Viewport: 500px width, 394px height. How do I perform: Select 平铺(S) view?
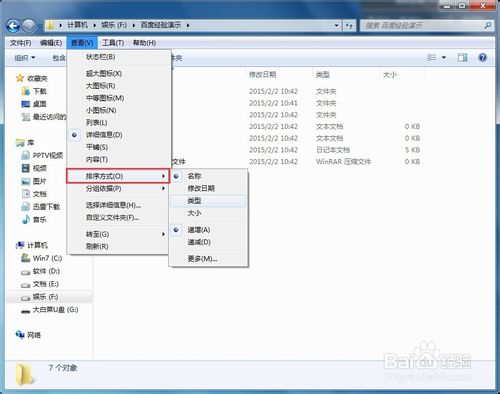(119, 147)
